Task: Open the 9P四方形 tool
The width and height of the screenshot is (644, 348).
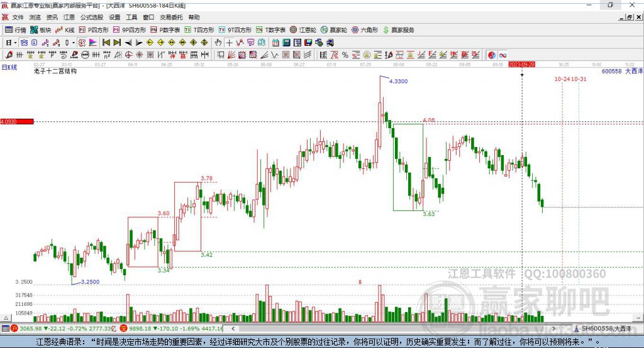Action: pos(129,30)
